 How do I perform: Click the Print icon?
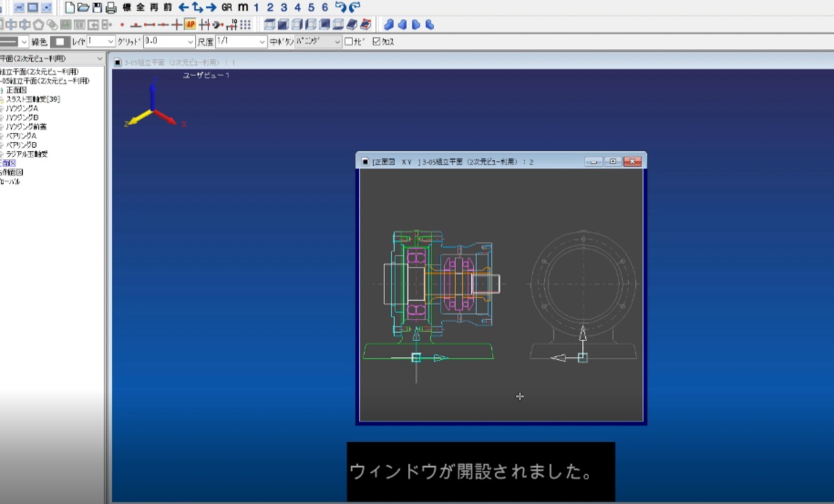pos(111,8)
